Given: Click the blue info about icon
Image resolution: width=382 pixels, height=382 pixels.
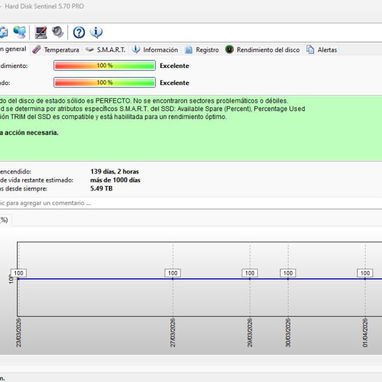Looking at the screenshot, I should pyautogui.click(x=96, y=32).
